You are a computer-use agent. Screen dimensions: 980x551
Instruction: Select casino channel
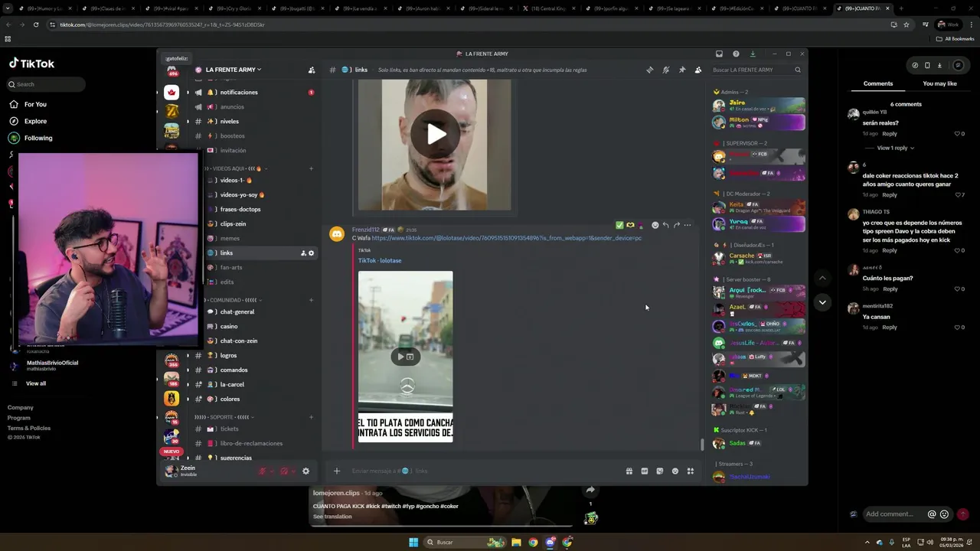click(229, 326)
